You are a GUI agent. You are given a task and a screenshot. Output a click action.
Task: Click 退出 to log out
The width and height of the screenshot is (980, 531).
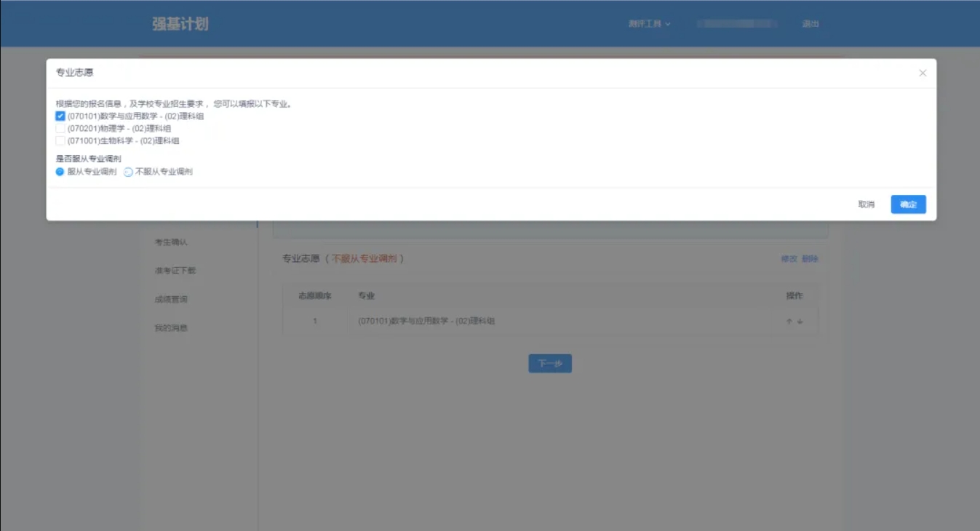[x=810, y=24]
